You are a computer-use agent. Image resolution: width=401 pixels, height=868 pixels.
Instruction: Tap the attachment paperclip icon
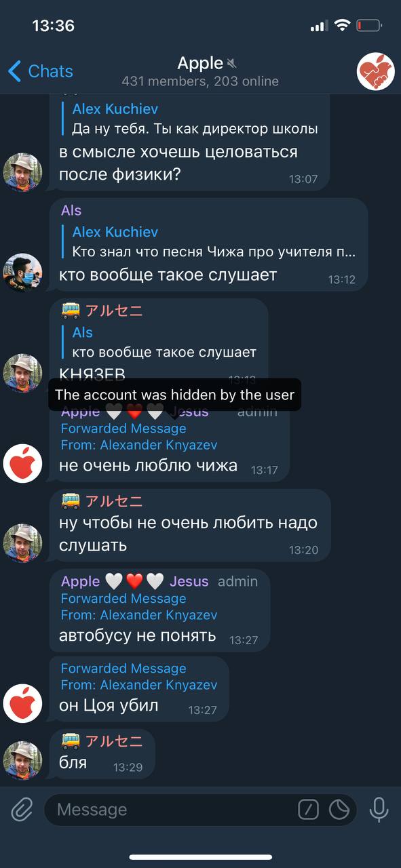point(22,809)
